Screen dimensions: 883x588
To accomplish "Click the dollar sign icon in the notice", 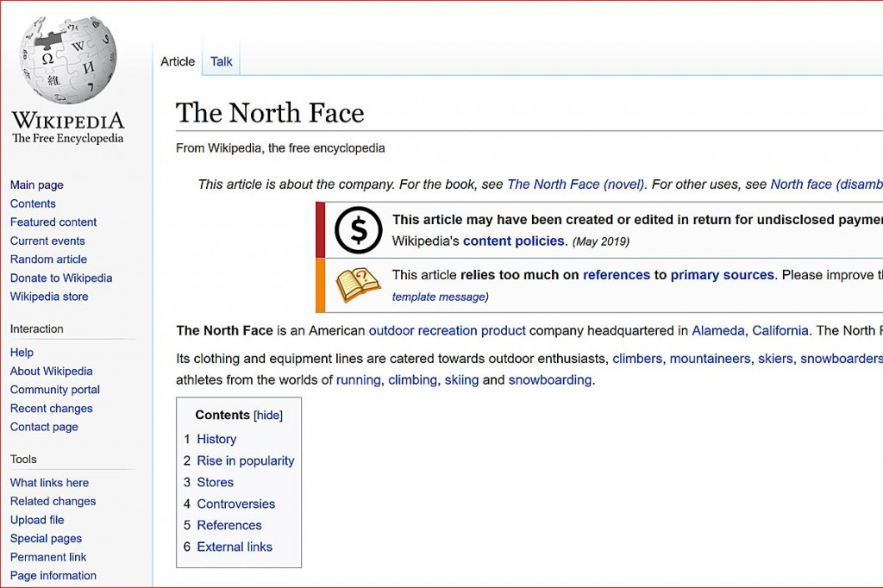I will (x=360, y=230).
